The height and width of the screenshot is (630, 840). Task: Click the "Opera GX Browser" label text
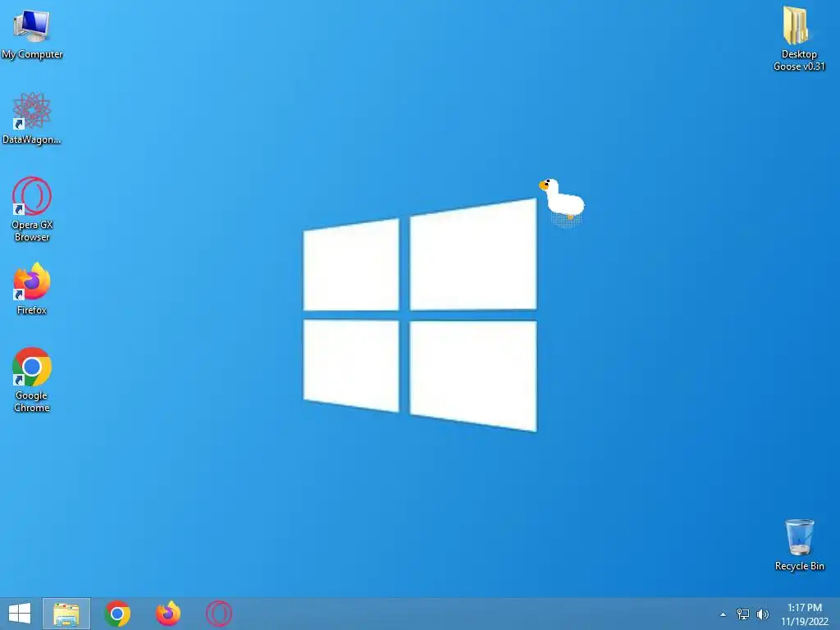point(32,231)
